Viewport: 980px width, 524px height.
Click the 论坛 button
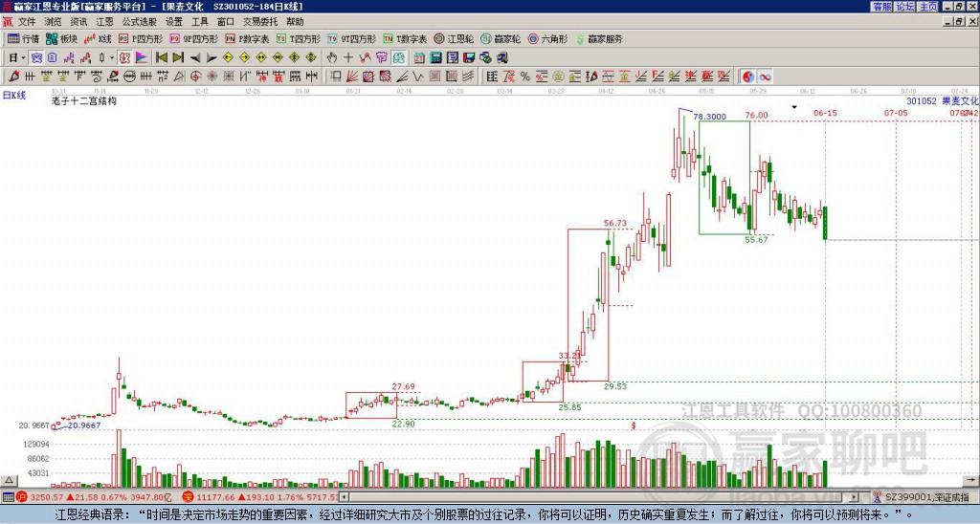click(x=905, y=7)
